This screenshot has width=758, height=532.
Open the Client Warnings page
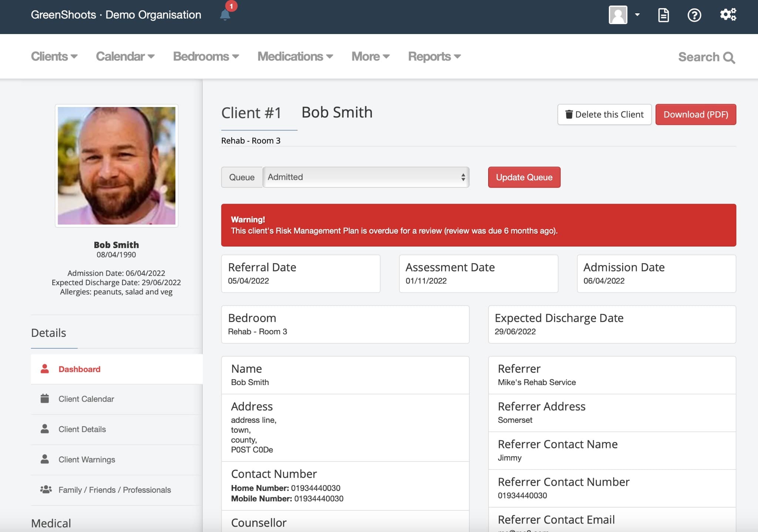pos(87,459)
